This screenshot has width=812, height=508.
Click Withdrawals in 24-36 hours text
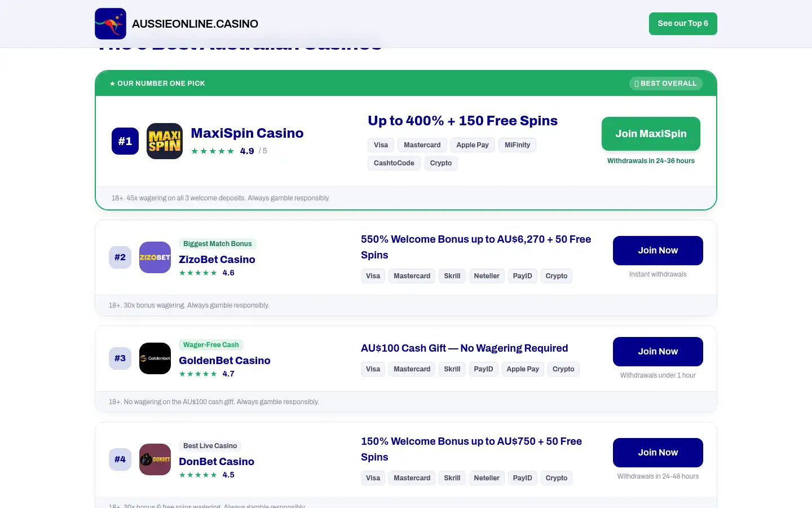tap(651, 161)
